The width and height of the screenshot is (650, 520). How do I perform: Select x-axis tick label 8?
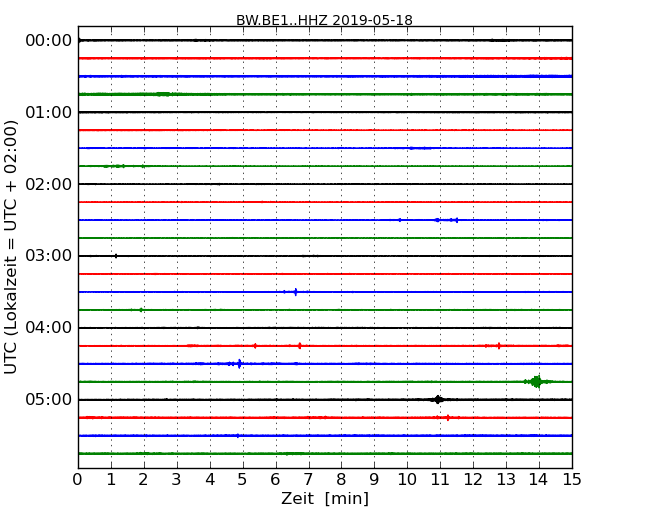pos(341,480)
